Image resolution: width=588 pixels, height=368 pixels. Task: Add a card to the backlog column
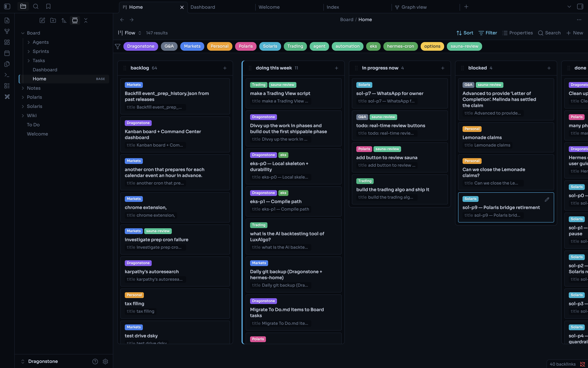point(225,68)
